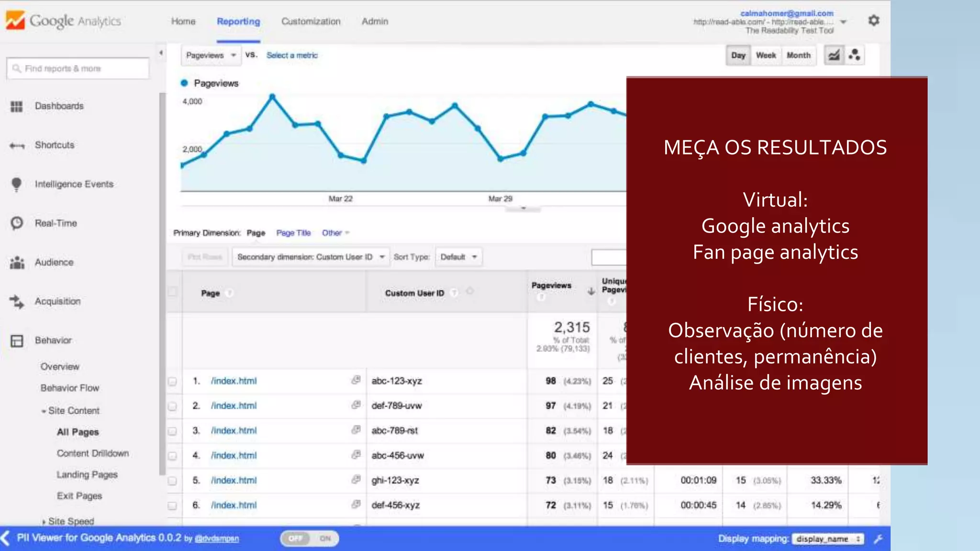The image size is (980, 551).
Task: Click the Pageviews blue legend dot
Action: click(x=184, y=83)
